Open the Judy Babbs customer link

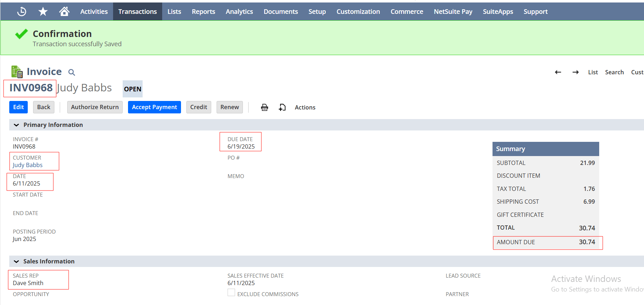[x=28, y=165]
